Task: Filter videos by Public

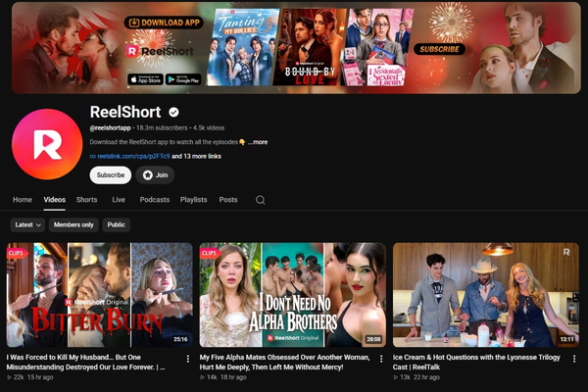Action: (x=117, y=224)
